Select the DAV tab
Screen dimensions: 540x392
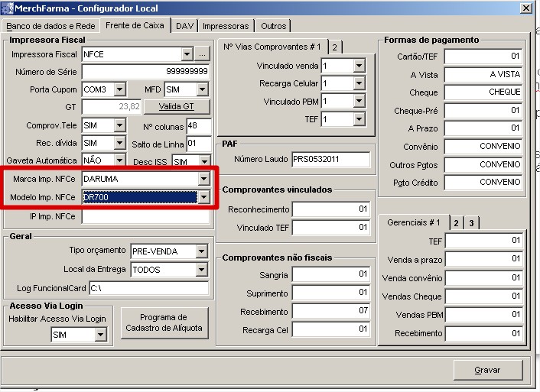[184, 26]
